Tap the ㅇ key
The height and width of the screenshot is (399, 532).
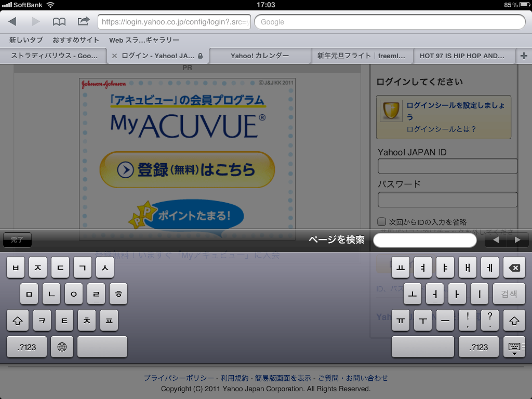(74, 294)
